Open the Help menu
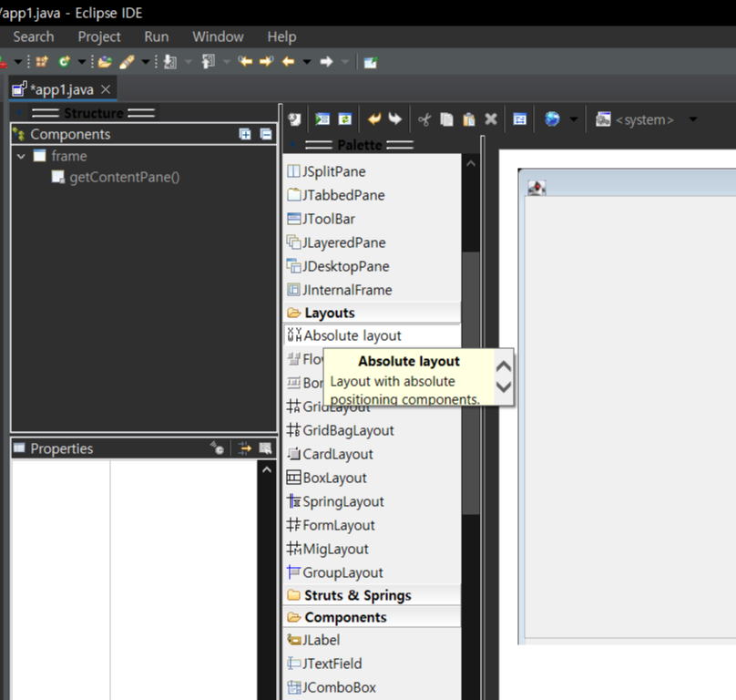The height and width of the screenshot is (700, 736). [x=281, y=36]
